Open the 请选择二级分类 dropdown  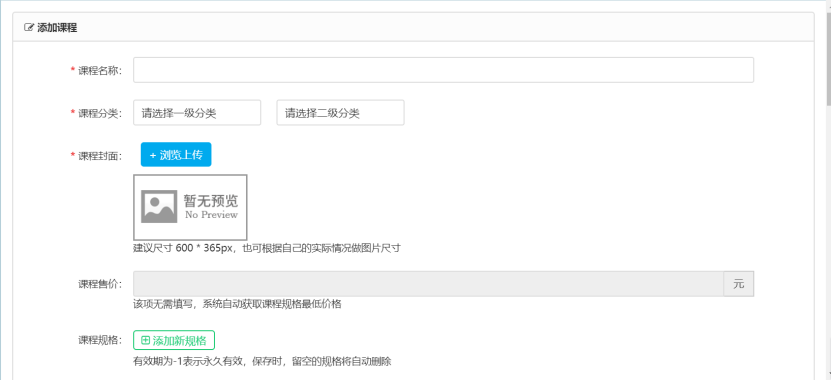click(340, 113)
